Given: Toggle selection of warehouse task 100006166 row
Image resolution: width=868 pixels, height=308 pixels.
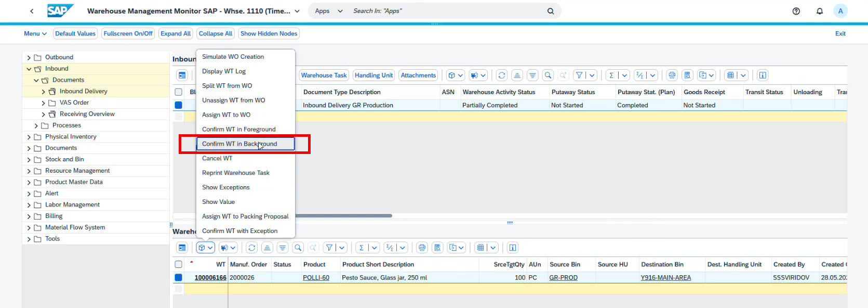Looking at the screenshot, I should (179, 277).
